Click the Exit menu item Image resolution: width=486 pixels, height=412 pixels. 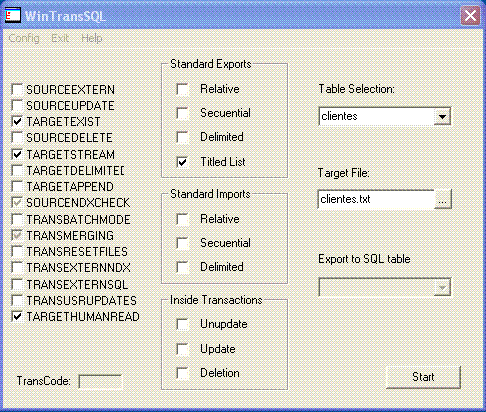pos(60,38)
